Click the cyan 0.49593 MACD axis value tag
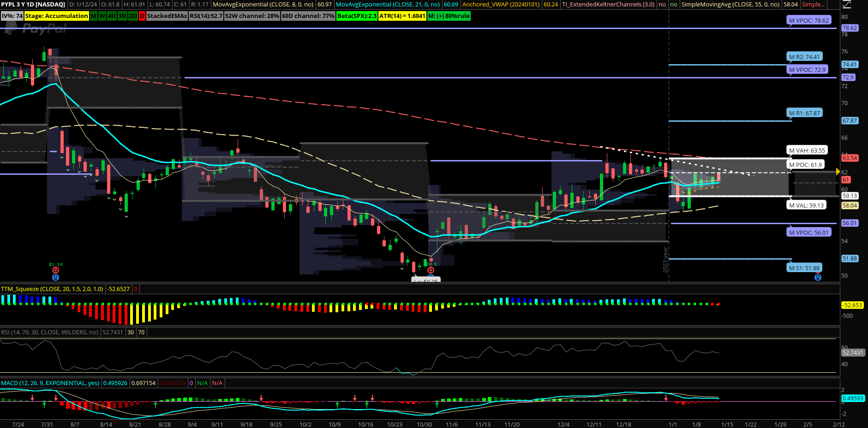 (853, 398)
